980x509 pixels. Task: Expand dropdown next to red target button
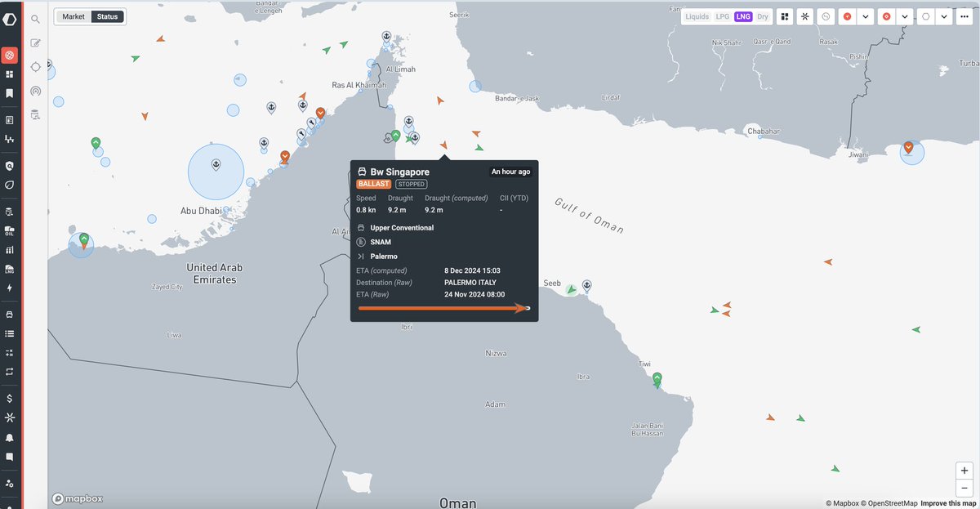pos(905,16)
